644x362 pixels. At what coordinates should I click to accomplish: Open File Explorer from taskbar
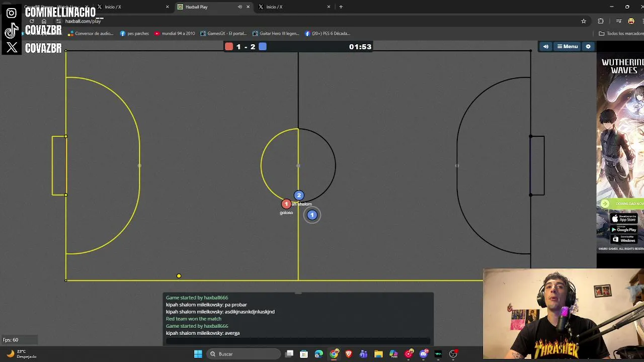point(378,354)
